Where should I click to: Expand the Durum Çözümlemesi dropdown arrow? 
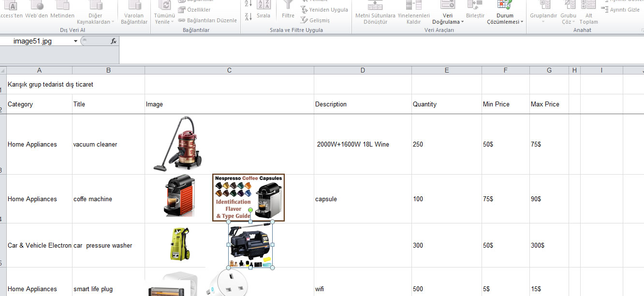(522, 22)
